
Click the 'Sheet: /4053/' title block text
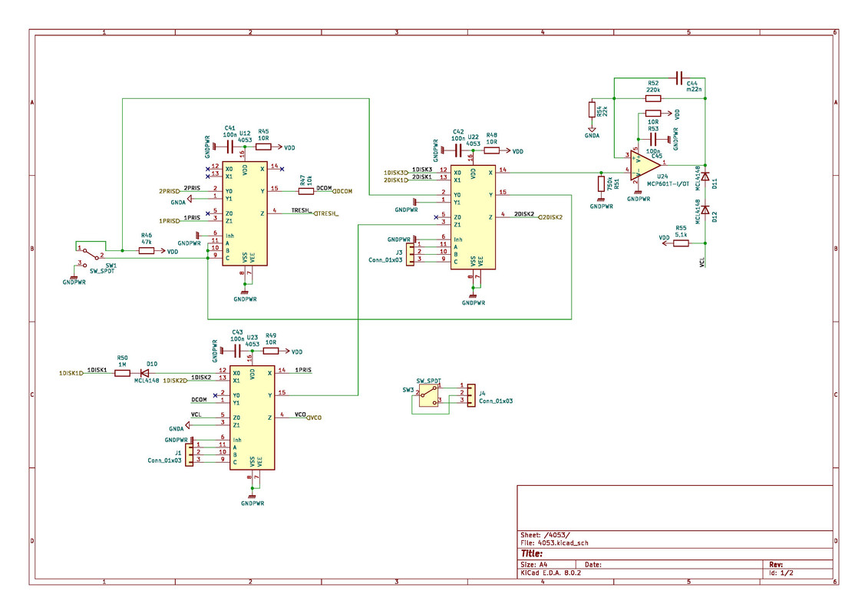[x=545, y=536]
